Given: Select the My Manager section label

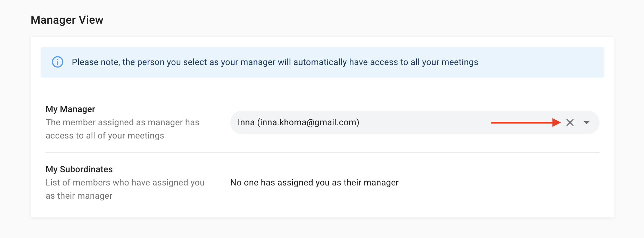Looking at the screenshot, I should coord(71,109).
